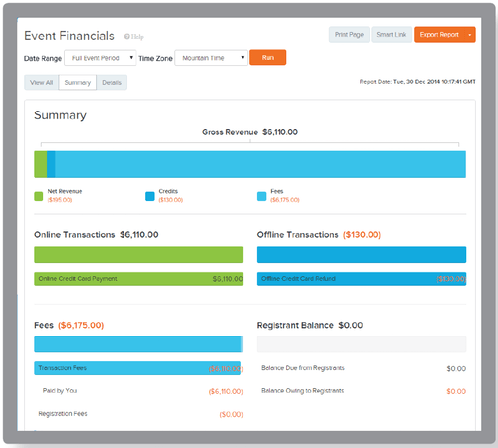
Task: Click the Offline Credit Card Refund bar
Action: [362, 279]
